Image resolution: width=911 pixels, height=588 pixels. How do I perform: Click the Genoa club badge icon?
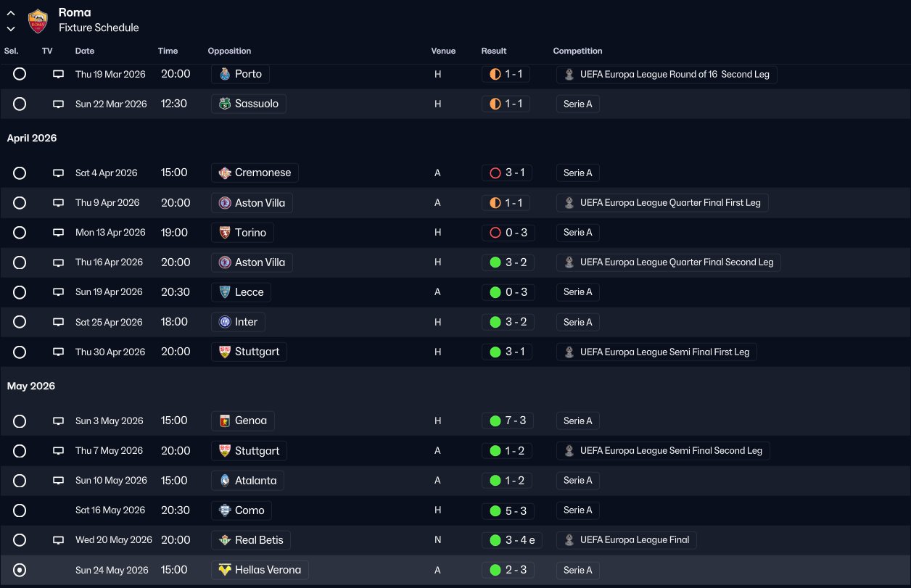(x=225, y=421)
